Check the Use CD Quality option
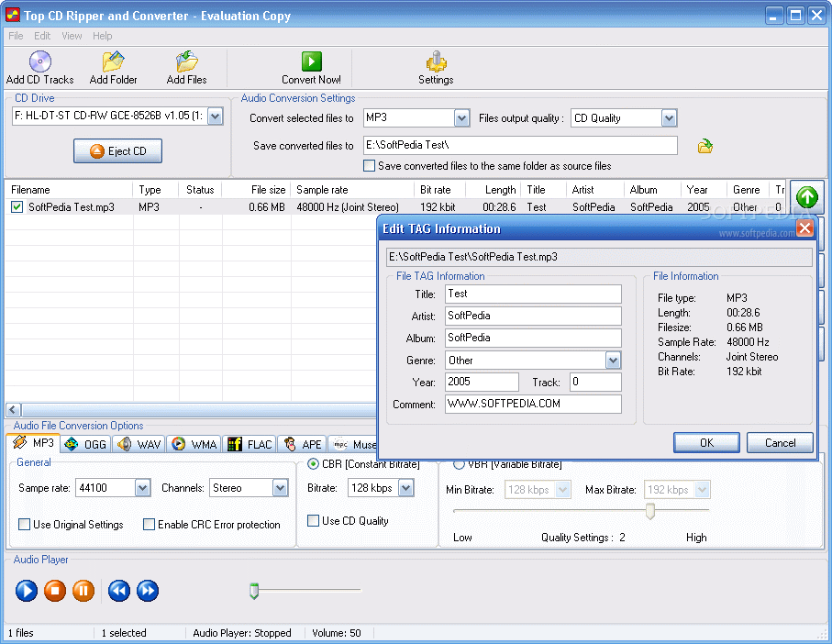The width and height of the screenshot is (832, 644). coord(313,520)
